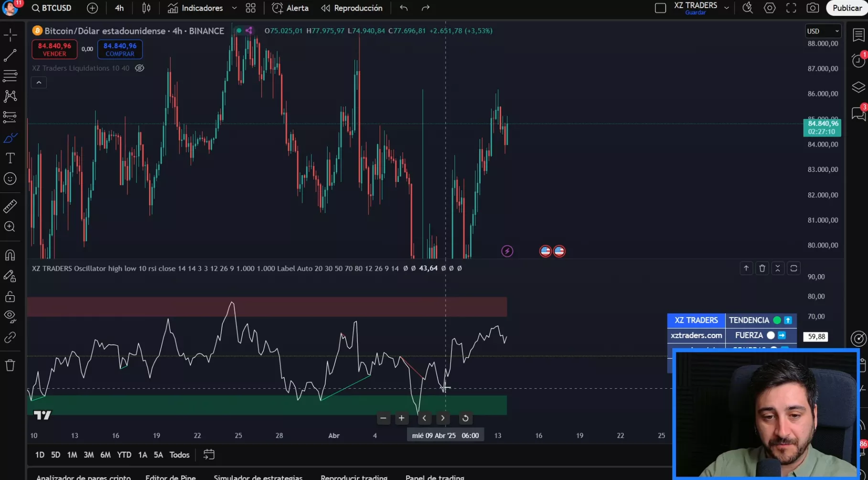Show linked drawings with chain icon
Viewport: 868px width, 480px height.
coord(10,338)
